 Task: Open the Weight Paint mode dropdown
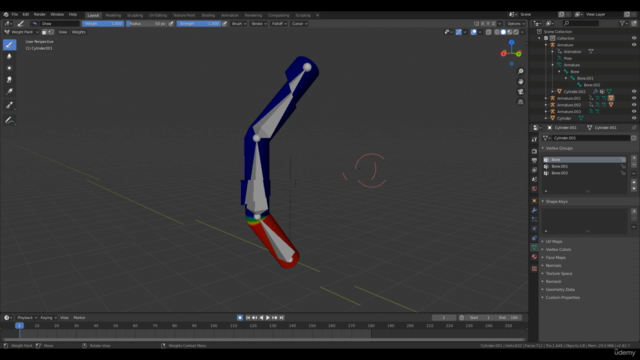click(22, 32)
